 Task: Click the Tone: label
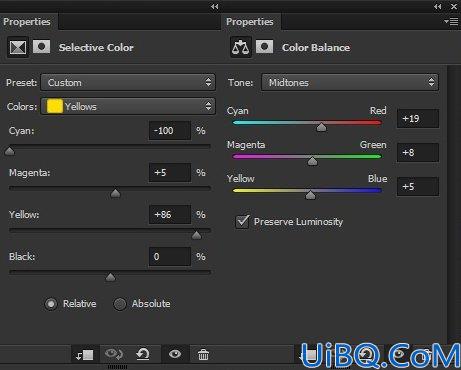point(240,83)
